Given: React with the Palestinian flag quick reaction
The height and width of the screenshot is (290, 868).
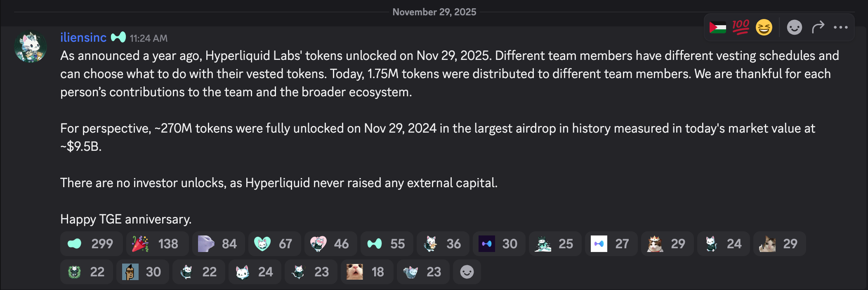Looking at the screenshot, I should click(x=718, y=27).
